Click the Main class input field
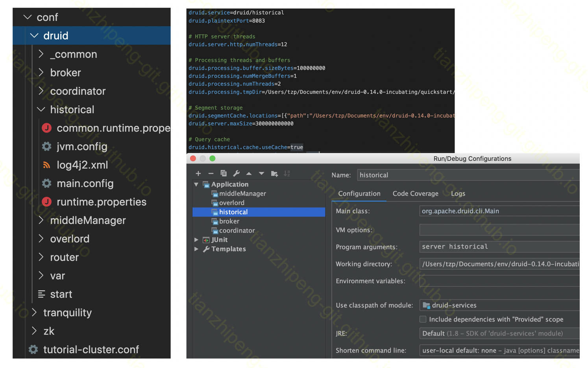 pyautogui.click(x=499, y=211)
